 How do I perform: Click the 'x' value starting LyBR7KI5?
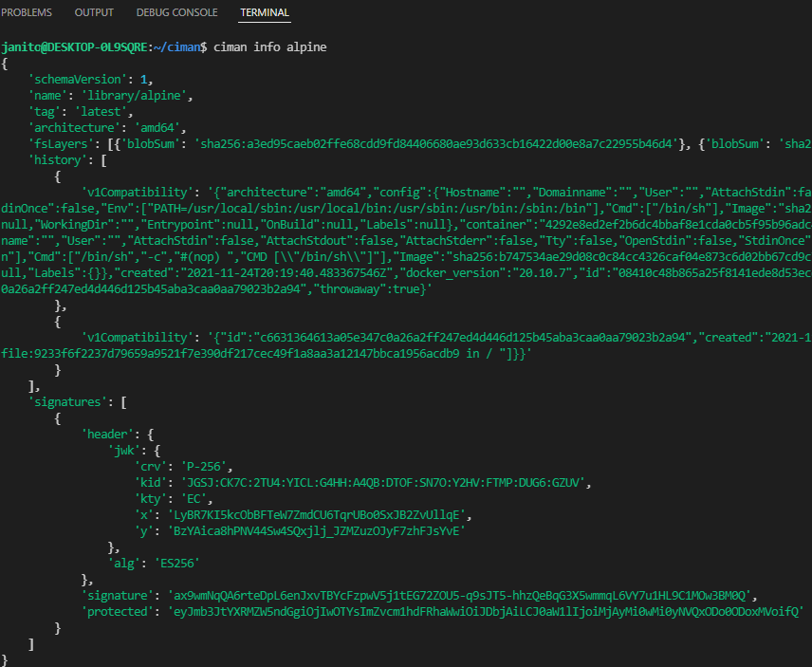[x=317, y=515]
